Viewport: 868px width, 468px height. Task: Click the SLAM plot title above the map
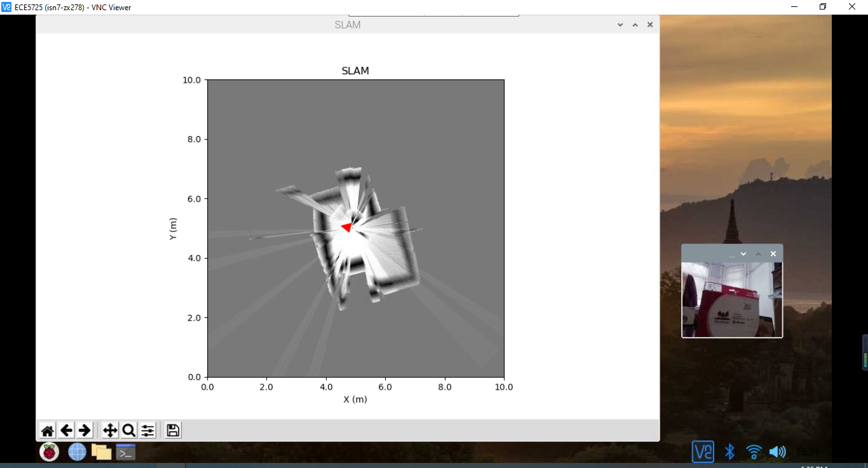(355, 71)
